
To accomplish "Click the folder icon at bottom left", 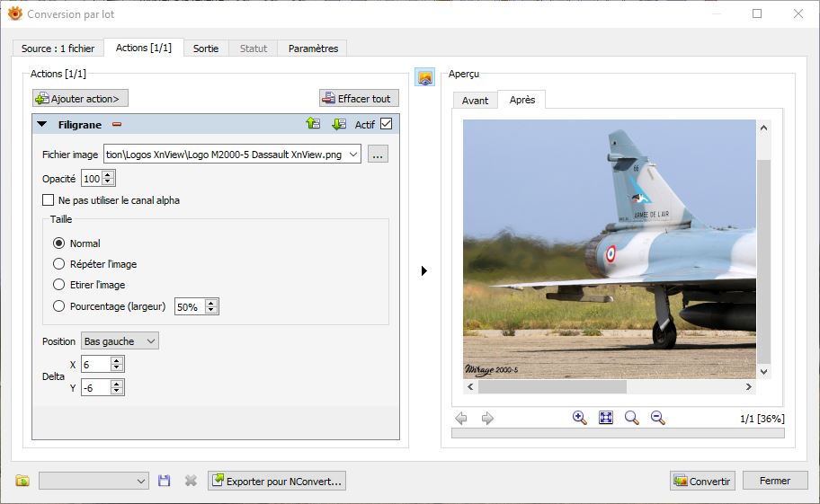I will tap(22, 481).
